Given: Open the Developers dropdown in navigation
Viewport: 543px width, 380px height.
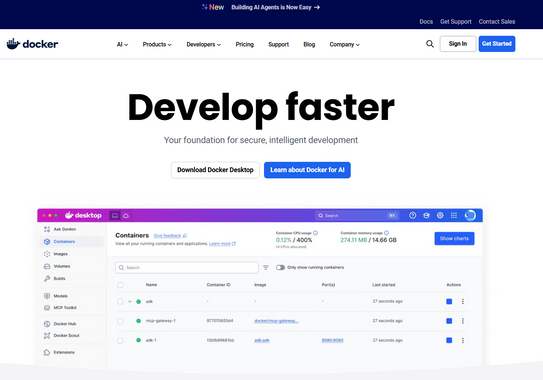Looking at the screenshot, I should (203, 44).
